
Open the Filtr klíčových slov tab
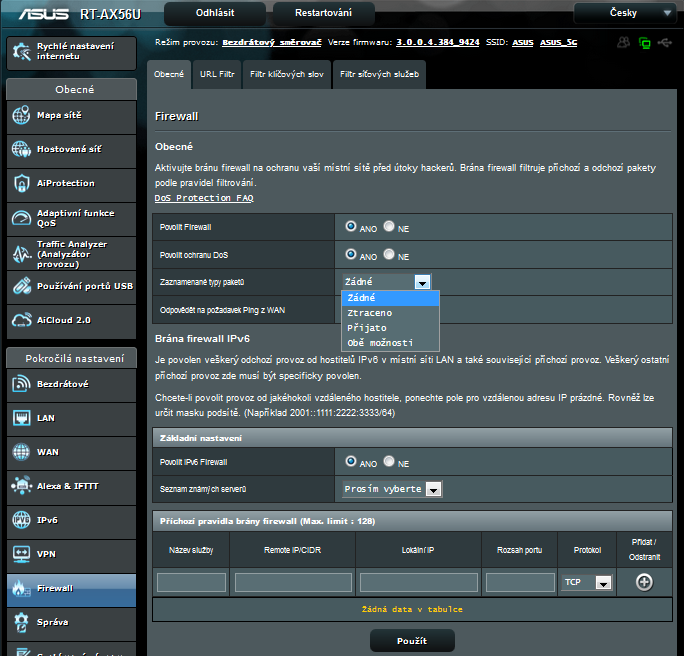286,74
